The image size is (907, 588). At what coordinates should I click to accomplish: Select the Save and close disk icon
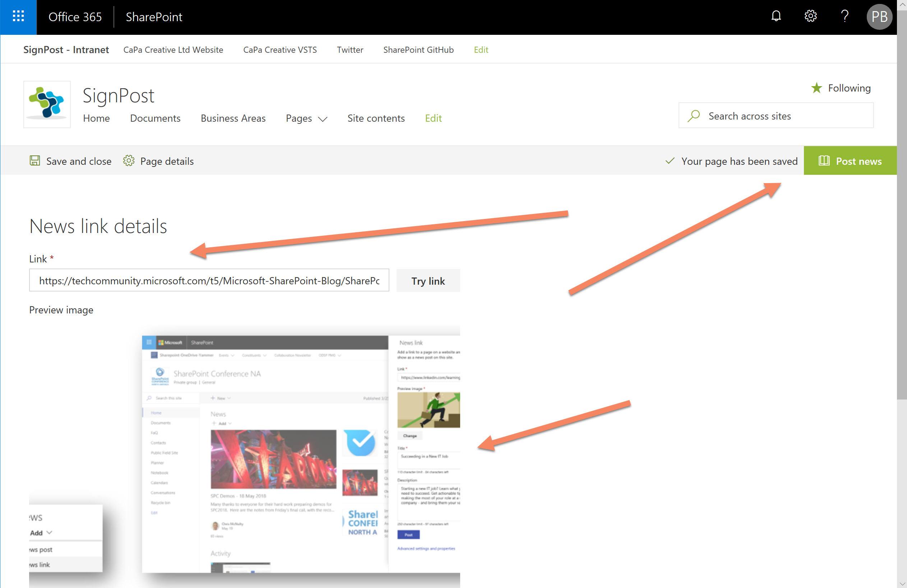(x=35, y=161)
